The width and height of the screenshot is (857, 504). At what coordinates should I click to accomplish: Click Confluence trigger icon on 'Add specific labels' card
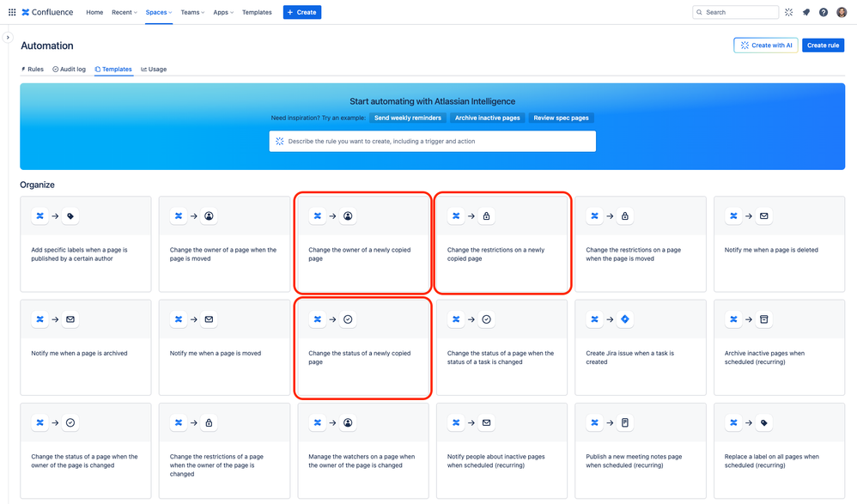pyautogui.click(x=40, y=216)
